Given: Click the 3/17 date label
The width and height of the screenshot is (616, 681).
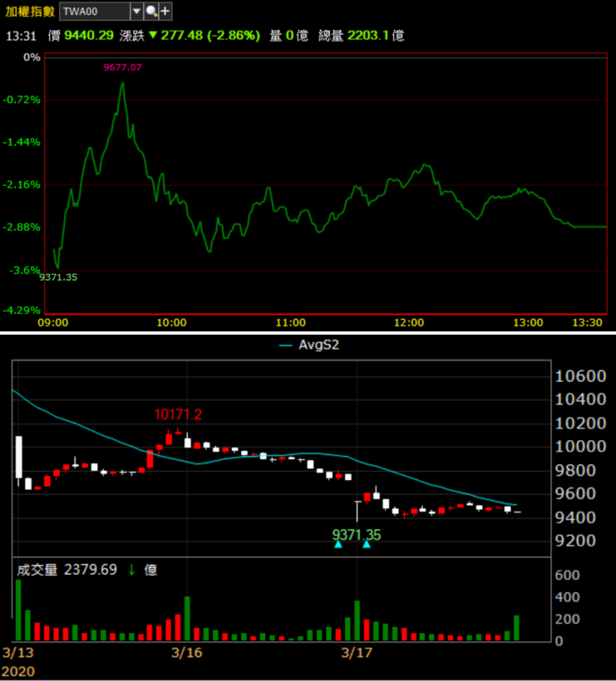Looking at the screenshot, I should [x=357, y=652].
